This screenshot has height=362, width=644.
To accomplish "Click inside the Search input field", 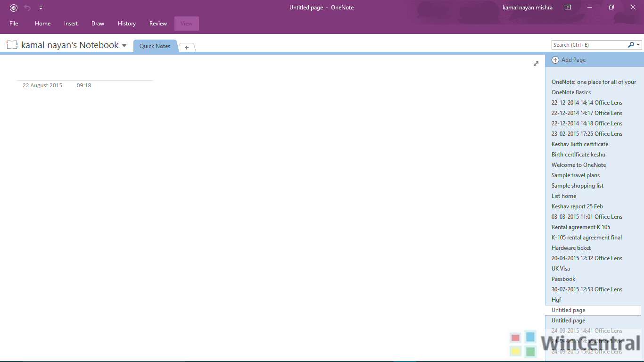I will 589,44.
